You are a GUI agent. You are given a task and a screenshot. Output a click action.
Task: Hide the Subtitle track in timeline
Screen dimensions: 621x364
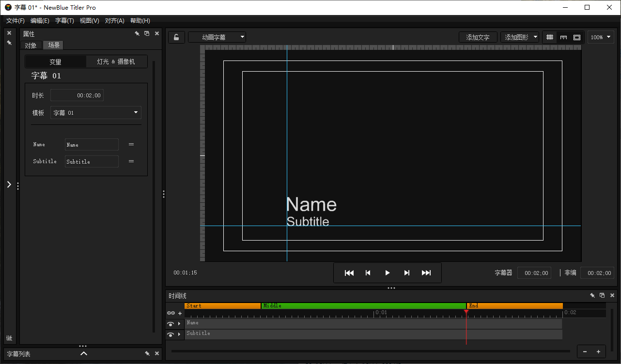(171, 334)
